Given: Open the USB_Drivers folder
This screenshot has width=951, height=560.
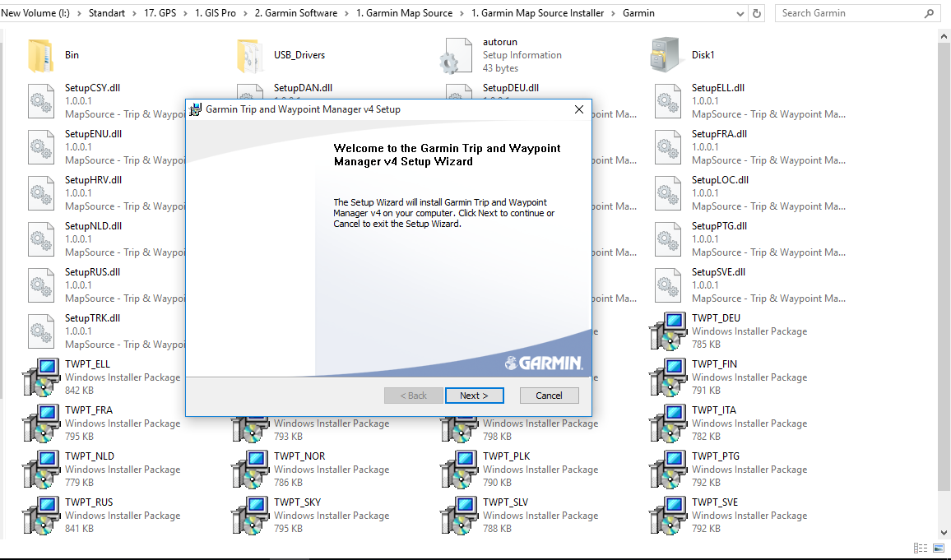Looking at the screenshot, I should tap(299, 55).
